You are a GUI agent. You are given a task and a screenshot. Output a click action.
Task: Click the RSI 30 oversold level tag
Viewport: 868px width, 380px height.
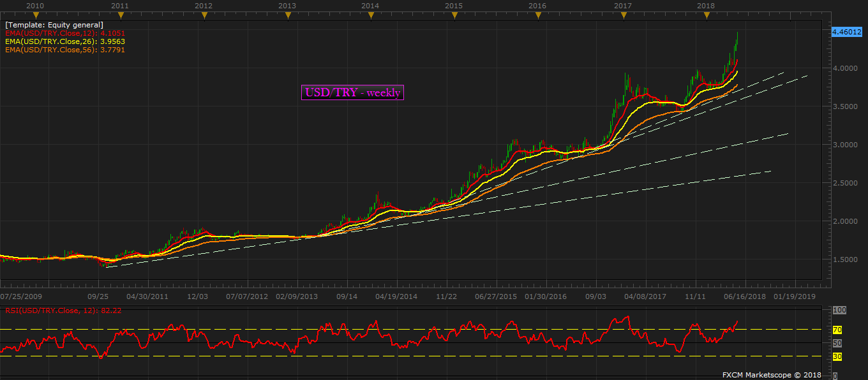pos(837,356)
